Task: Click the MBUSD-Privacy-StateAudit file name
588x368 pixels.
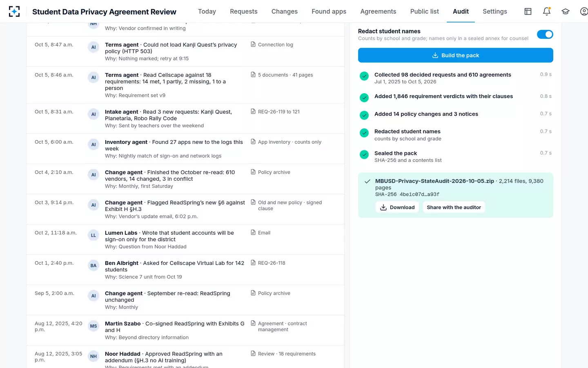Action: coord(434,181)
